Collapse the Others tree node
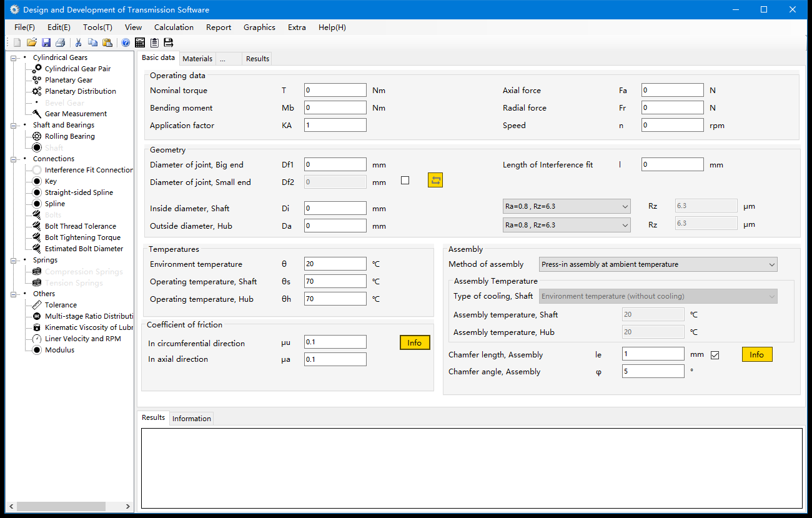The width and height of the screenshot is (812, 518). (14, 294)
